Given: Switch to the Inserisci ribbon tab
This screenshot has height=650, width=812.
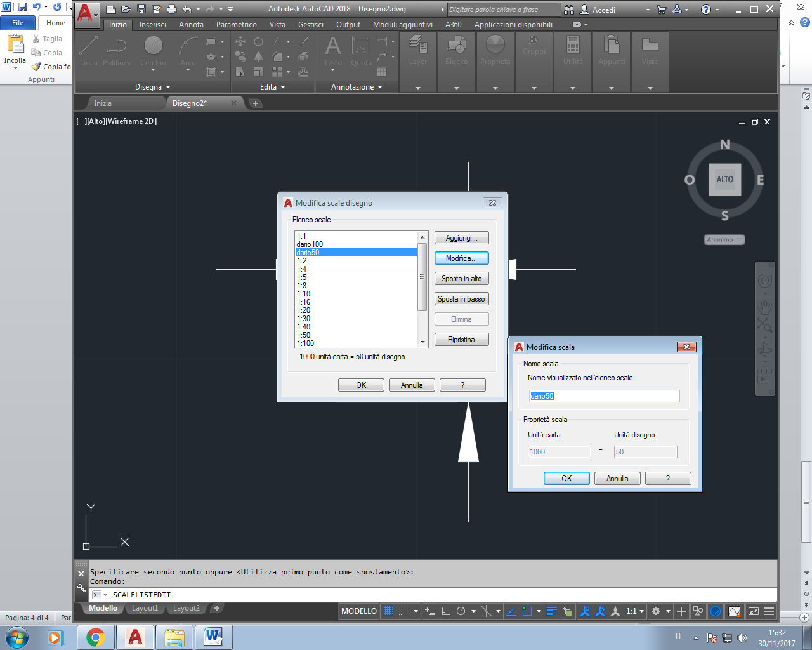Looking at the screenshot, I should (152, 25).
